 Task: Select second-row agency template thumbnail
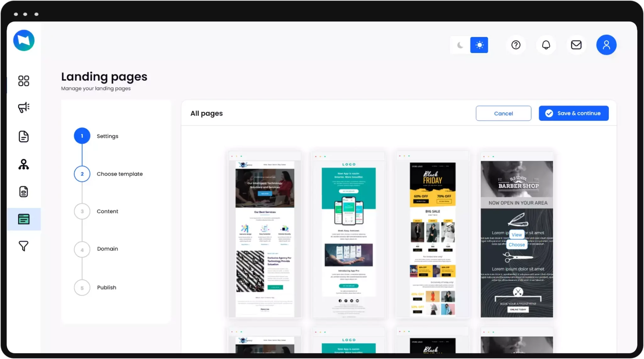pyautogui.click(x=265, y=340)
